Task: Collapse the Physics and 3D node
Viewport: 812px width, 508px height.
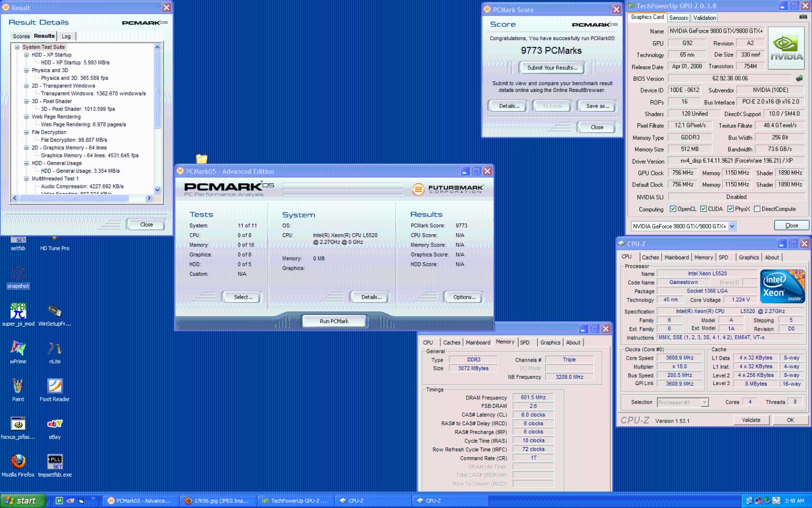Action: coord(26,70)
